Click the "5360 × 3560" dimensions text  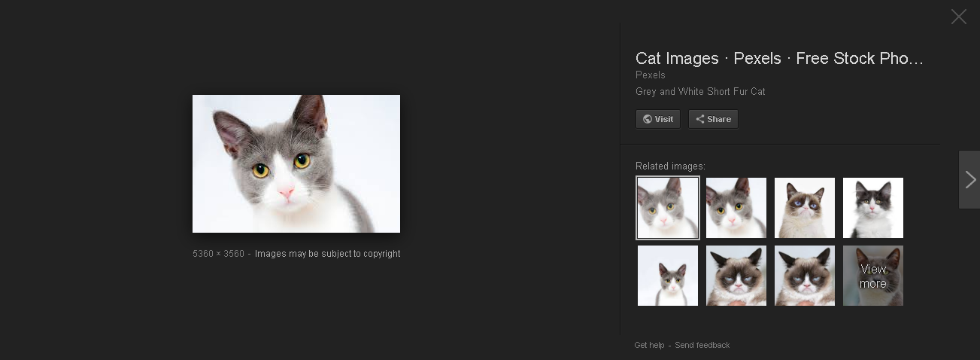[x=219, y=254]
